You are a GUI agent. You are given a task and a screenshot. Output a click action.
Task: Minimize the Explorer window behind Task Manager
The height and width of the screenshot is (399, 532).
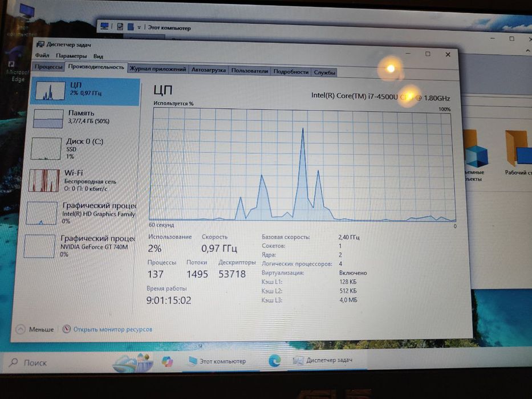493,38
